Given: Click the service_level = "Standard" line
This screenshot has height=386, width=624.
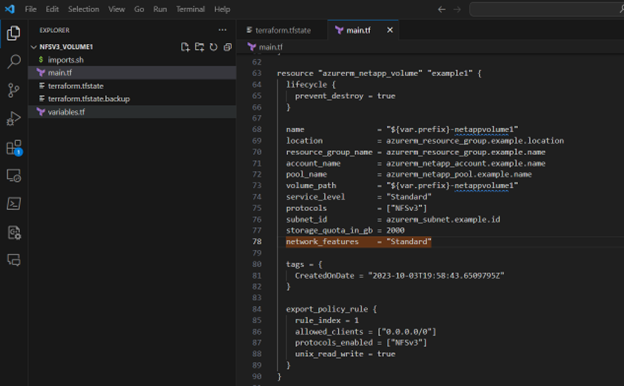Looking at the screenshot, I should pos(359,197).
